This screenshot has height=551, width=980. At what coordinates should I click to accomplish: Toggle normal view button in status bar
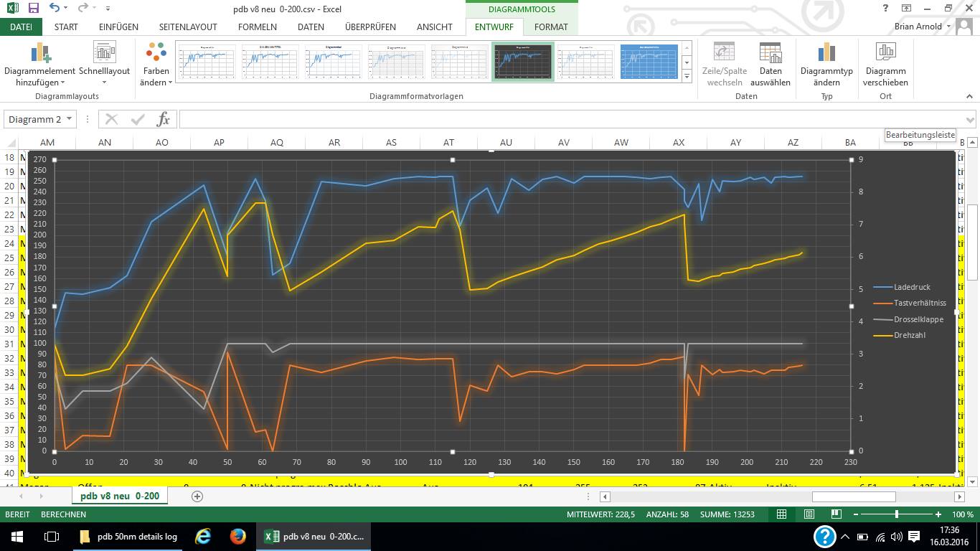pos(782,514)
